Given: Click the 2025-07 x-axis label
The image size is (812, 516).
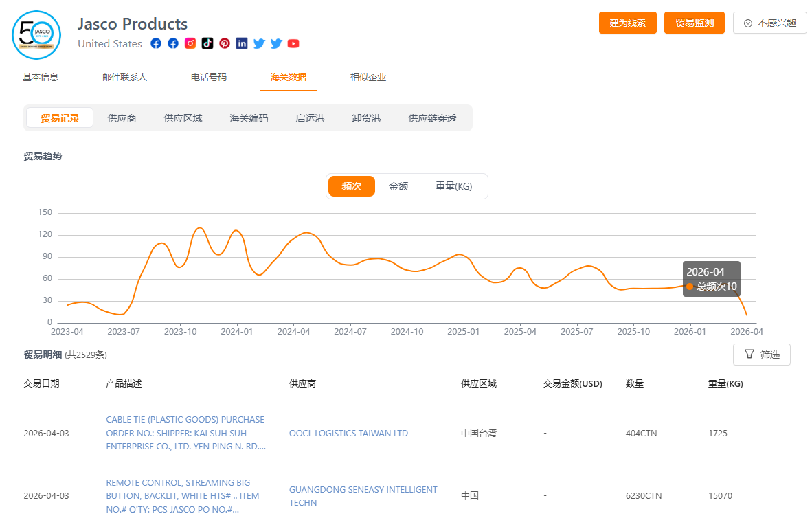Looking at the screenshot, I should pos(577,332).
